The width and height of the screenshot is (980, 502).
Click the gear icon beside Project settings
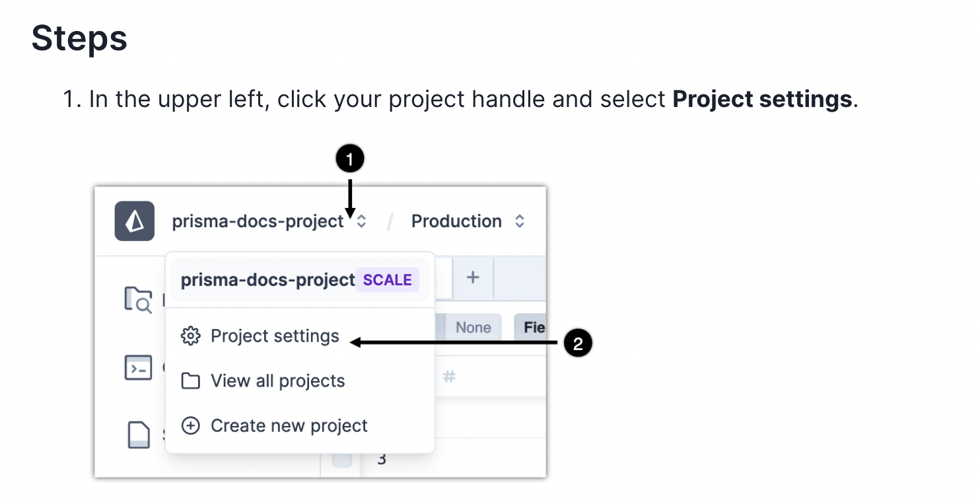190,336
